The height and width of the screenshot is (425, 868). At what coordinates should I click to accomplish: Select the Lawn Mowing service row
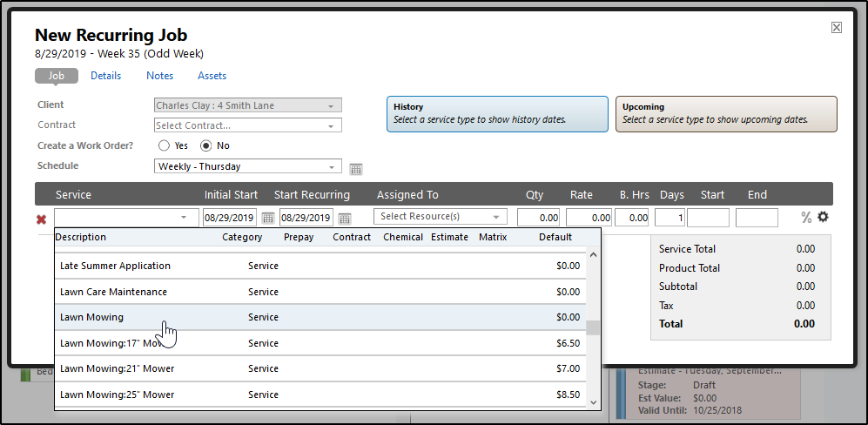tap(320, 318)
